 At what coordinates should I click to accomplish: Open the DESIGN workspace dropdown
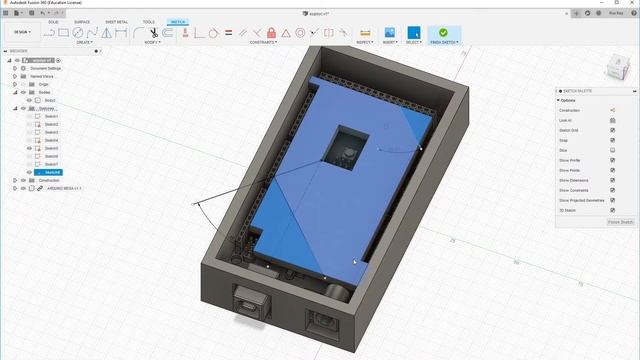pos(22,32)
